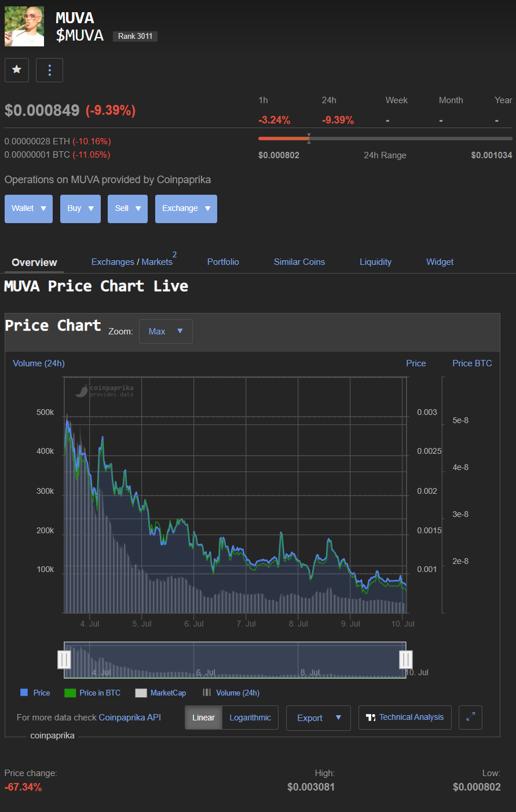
Task: Click the current price $0.000849
Action: point(42,110)
